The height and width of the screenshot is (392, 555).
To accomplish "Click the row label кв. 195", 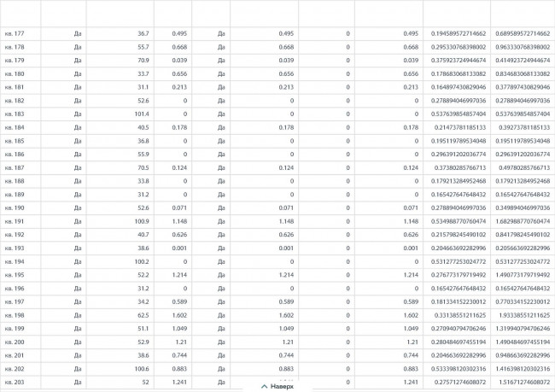I will 15,275.
